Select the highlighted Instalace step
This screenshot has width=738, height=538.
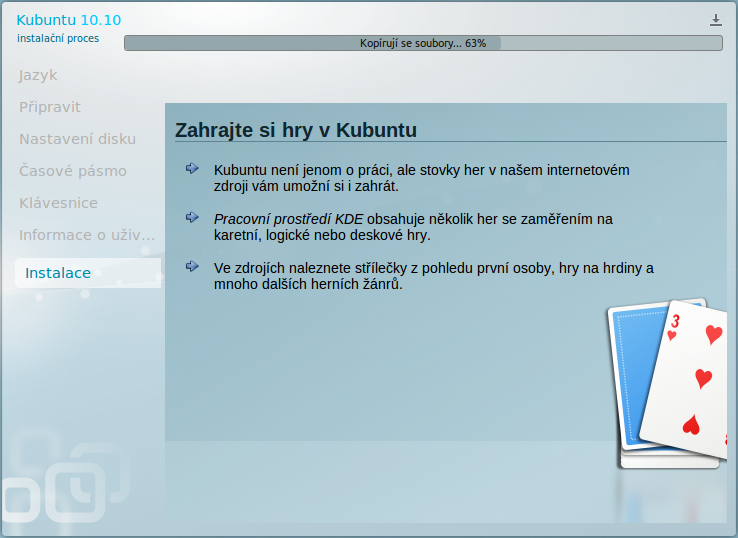pyautogui.click(x=88, y=273)
